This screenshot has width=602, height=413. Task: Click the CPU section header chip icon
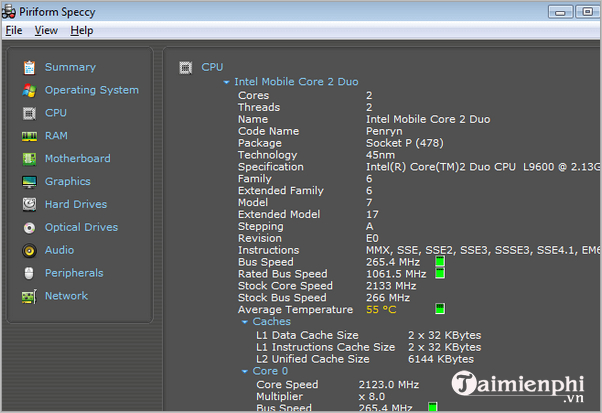(185, 68)
